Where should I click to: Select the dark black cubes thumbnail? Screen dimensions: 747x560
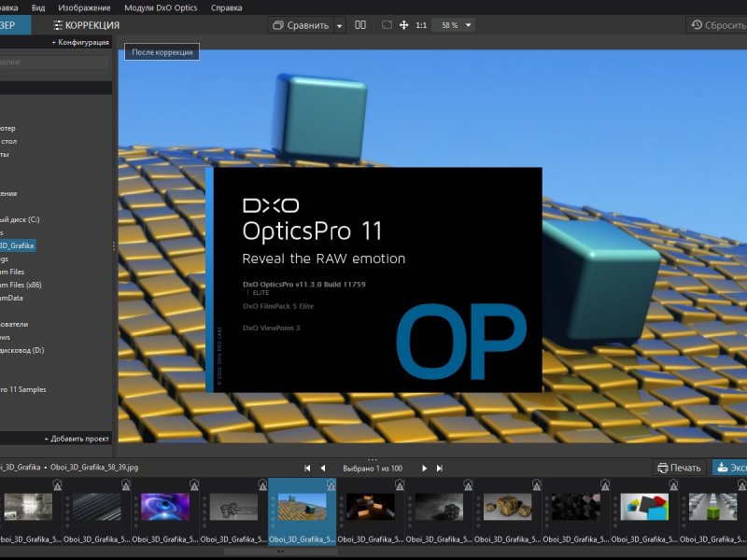click(576, 507)
